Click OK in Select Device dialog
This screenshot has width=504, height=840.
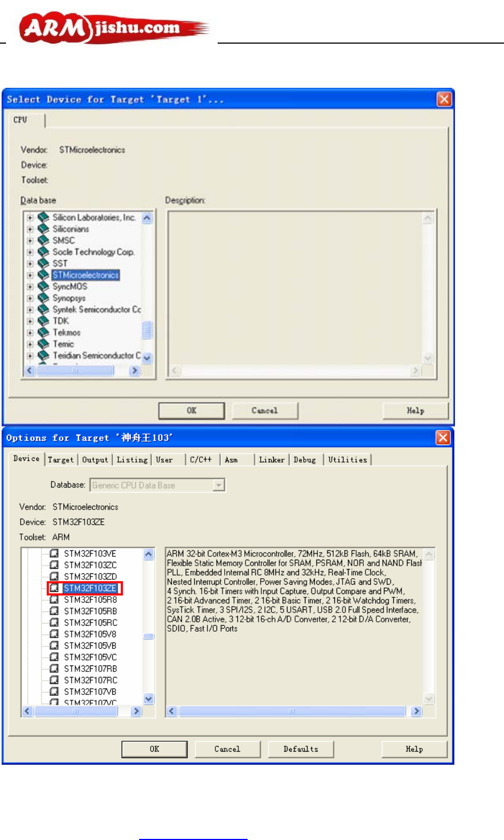[191, 411]
